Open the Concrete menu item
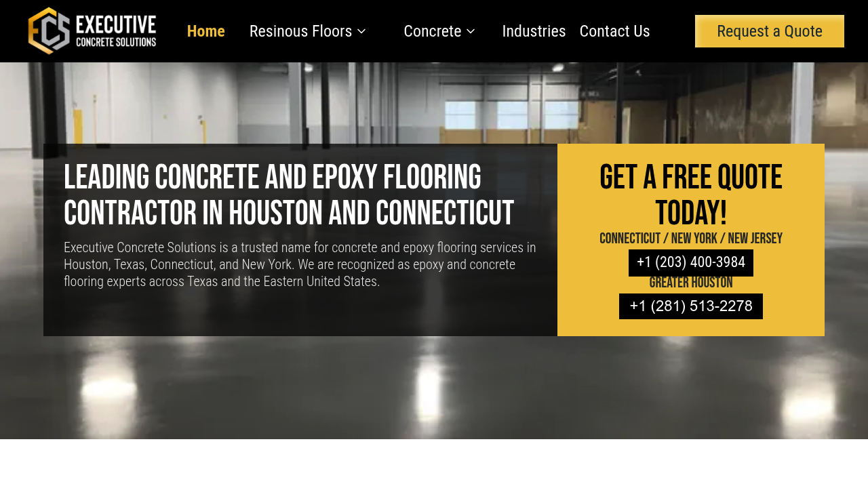This screenshot has height=488, width=868. (432, 31)
